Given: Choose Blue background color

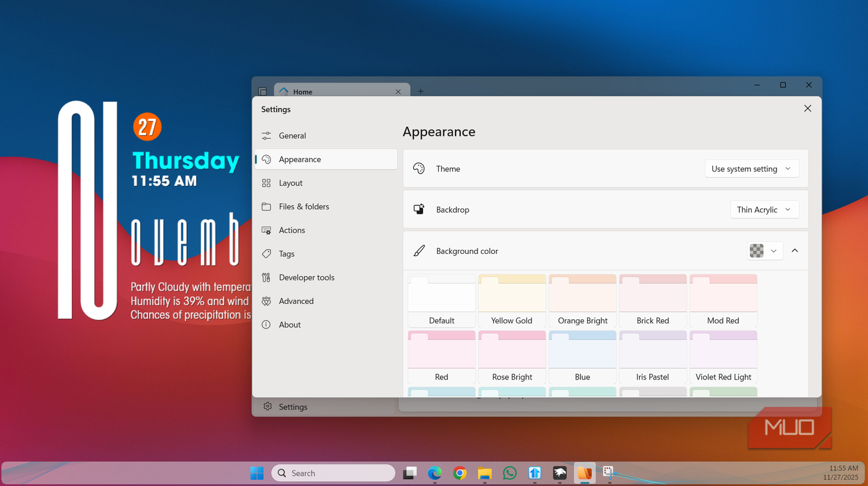Looking at the screenshot, I should (583, 358).
